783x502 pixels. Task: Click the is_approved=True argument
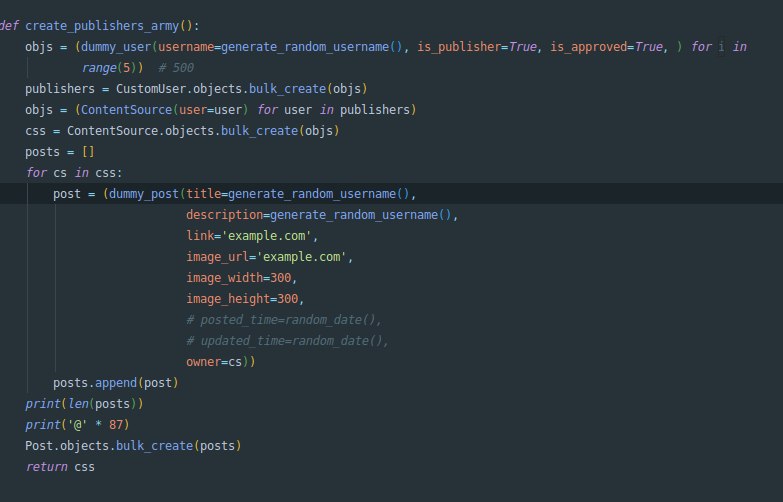click(606, 47)
